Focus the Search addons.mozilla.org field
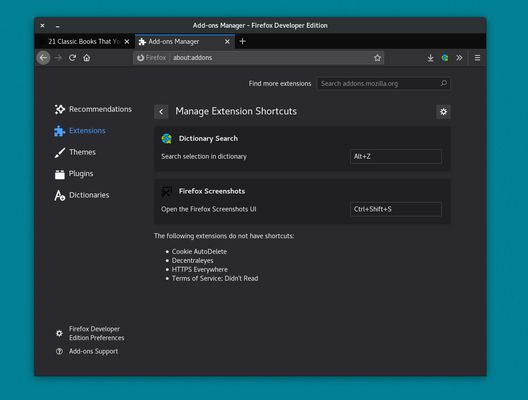Screen dimensions: 528x400 383,84
